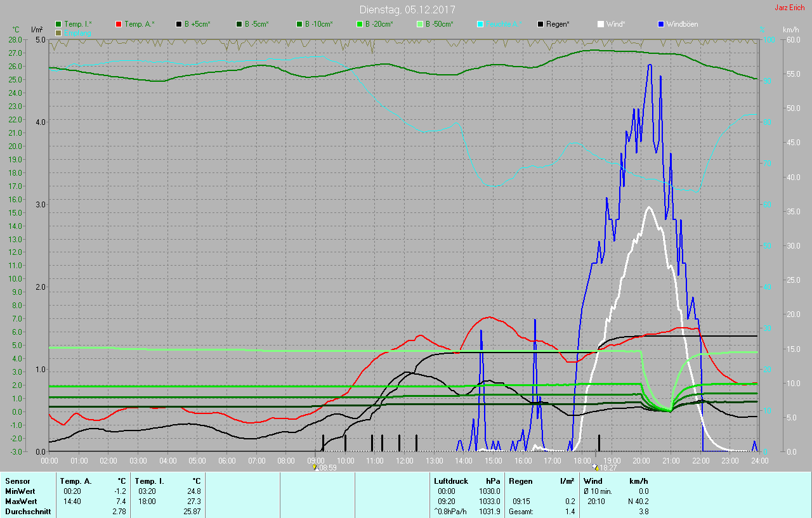Select the 'Temp. I.*' legend label
This screenshot has height=518, width=812.
tap(78, 24)
